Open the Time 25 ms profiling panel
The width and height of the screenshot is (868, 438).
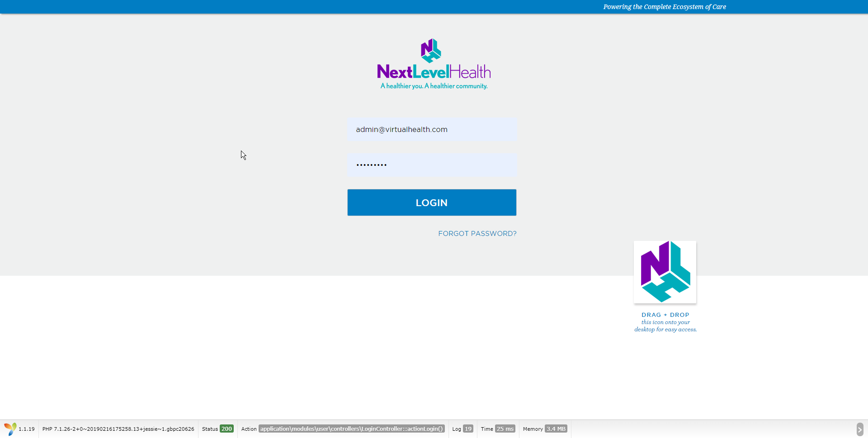tap(498, 429)
